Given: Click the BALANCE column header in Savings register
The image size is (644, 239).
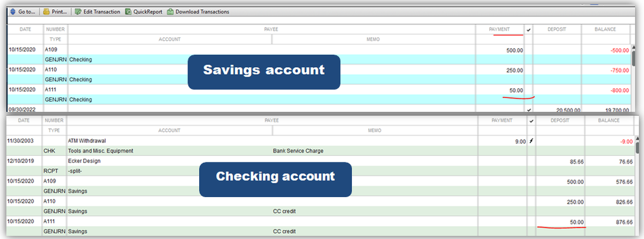Looking at the screenshot, I should click(605, 30).
